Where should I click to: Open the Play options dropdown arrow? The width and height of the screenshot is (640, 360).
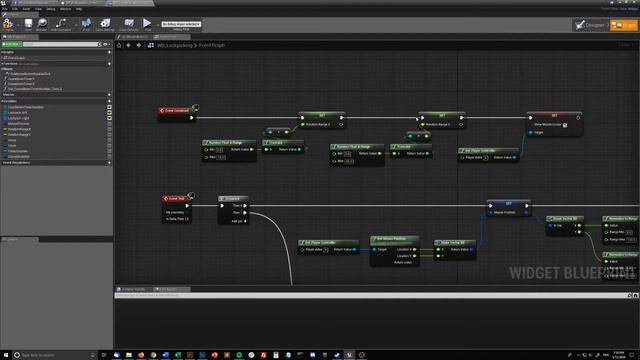(x=158, y=25)
